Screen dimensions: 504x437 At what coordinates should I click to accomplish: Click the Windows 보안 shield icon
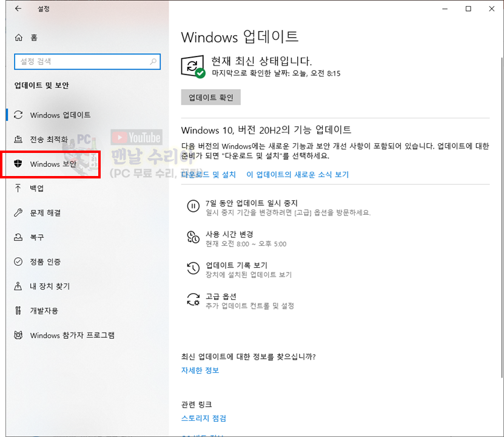click(x=18, y=164)
